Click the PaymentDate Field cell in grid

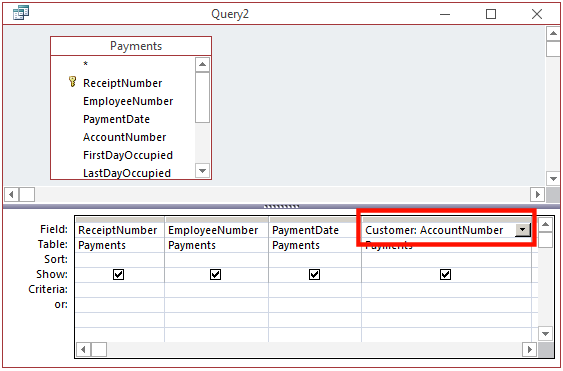315,230
